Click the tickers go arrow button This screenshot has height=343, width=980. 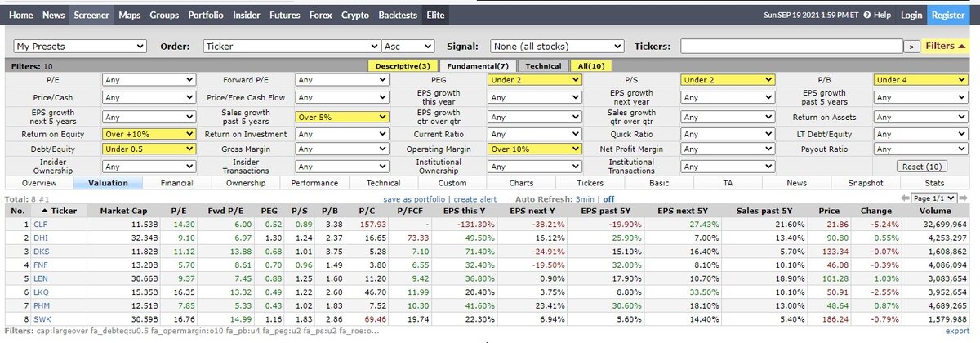click(x=912, y=47)
